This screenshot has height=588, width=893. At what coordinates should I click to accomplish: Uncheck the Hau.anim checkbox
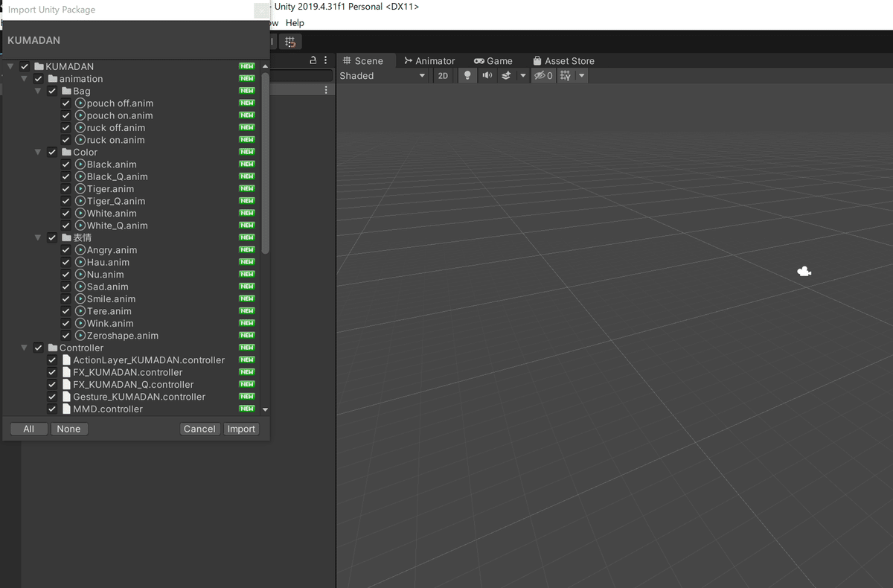pyautogui.click(x=65, y=262)
